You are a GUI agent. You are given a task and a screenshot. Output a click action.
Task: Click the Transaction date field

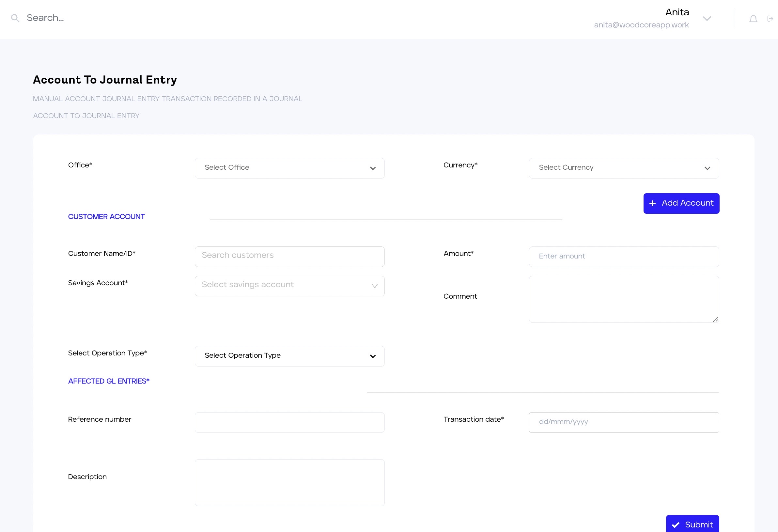click(623, 422)
